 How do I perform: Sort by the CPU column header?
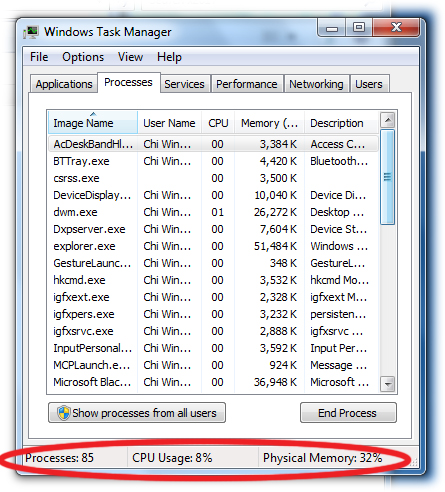[x=218, y=123]
